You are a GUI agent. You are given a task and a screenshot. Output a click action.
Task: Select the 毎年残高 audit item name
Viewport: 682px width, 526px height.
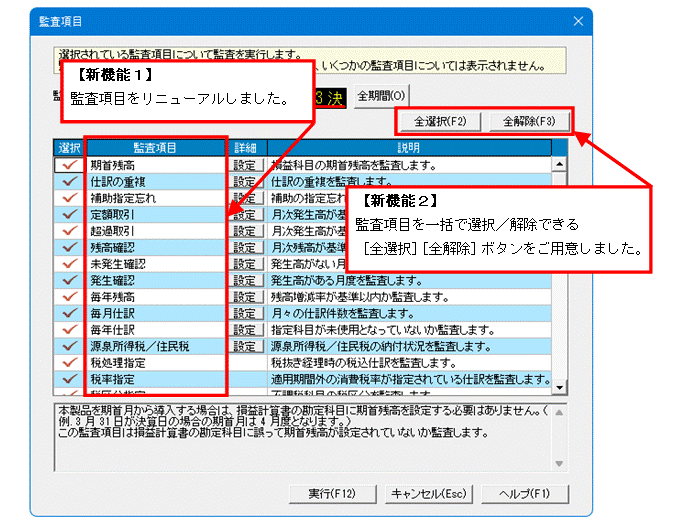(x=113, y=297)
